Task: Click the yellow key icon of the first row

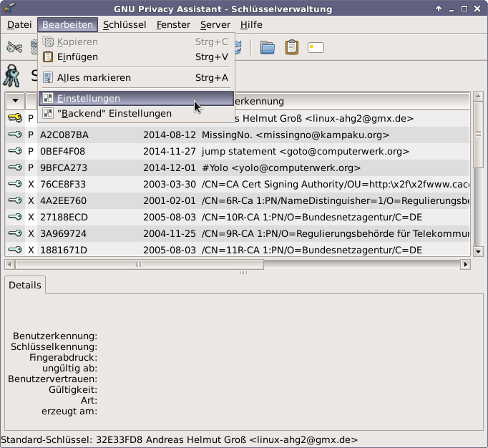Action: click(15, 117)
